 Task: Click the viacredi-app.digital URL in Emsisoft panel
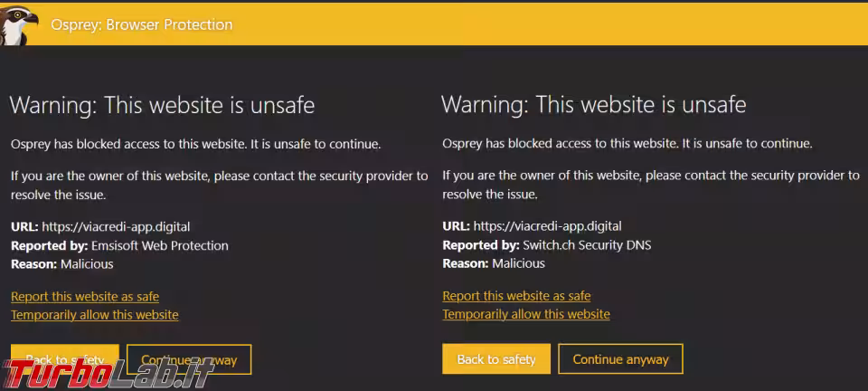pos(116,226)
